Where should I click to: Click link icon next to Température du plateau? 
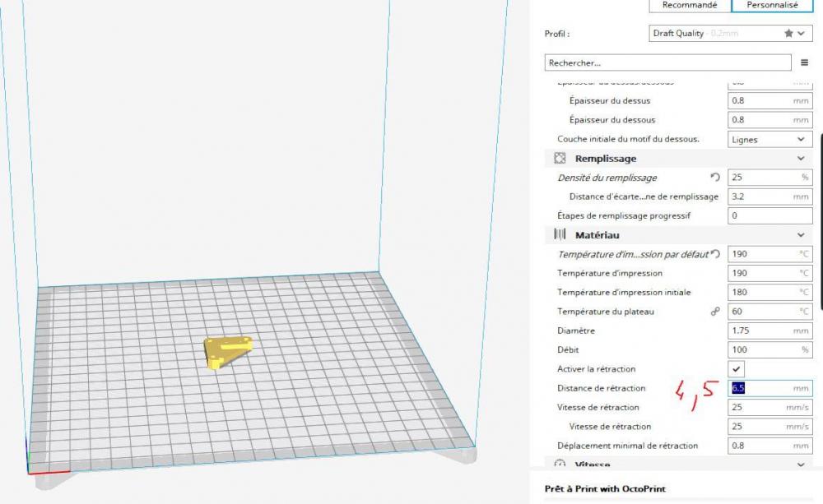point(715,312)
